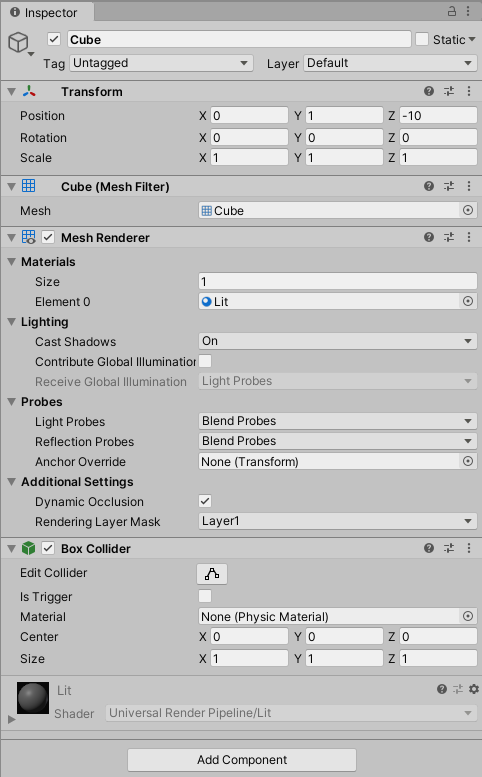Image resolution: width=482 pixels, height=777 pixels.
Task: Click the Box Collider Center X field
Action: [x=249, y=636]
